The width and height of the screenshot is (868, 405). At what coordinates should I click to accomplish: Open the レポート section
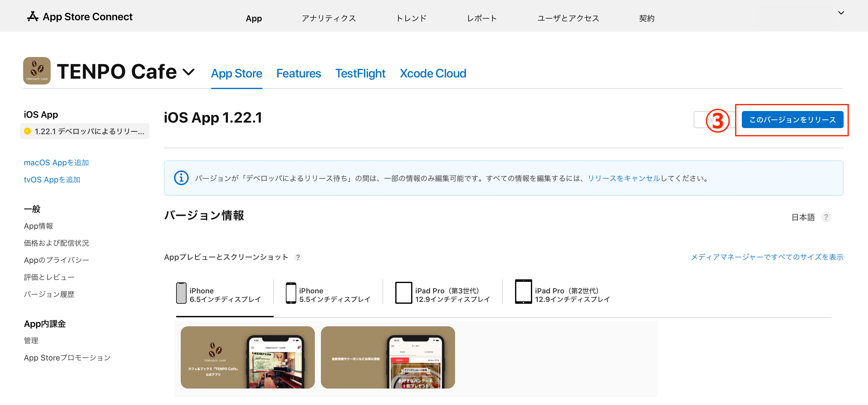coord(482,18)
